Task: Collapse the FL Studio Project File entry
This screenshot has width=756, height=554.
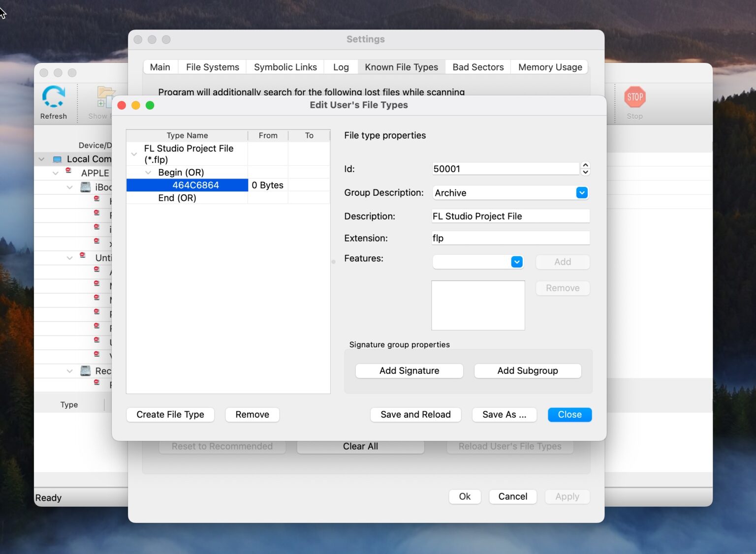Action: pos(133,154)
